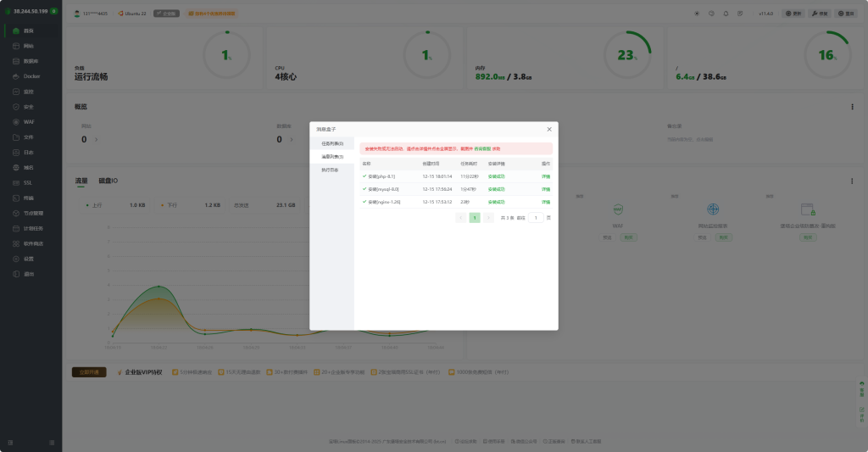This screenshot has height=452, width=868.
Task: Switch to 磁盘IO chart tab
Action: click(x=108, y=181)
